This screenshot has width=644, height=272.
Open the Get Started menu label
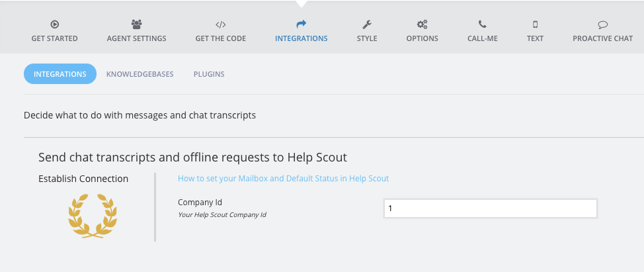tap(54, 38)
